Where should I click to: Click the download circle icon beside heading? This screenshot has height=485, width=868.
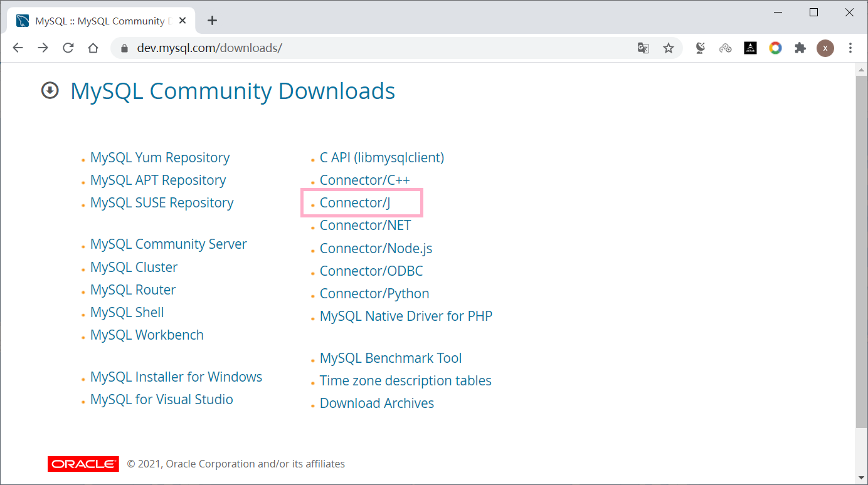click(50, 91)
